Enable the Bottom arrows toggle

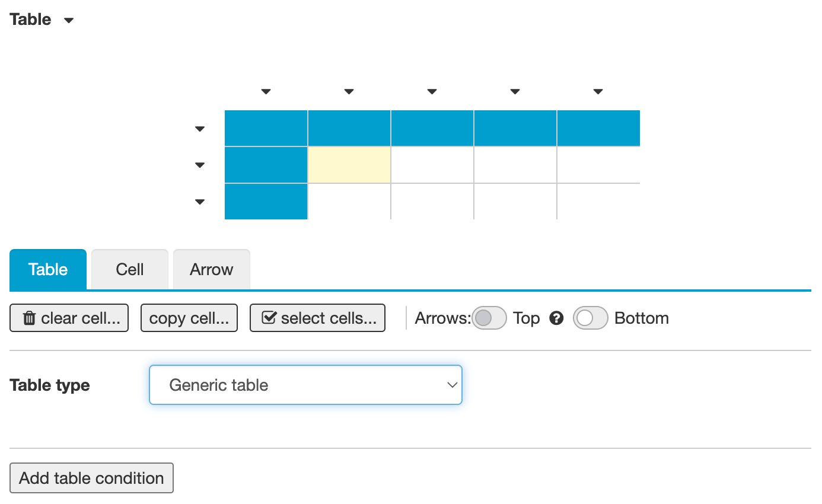coord(591,318)
